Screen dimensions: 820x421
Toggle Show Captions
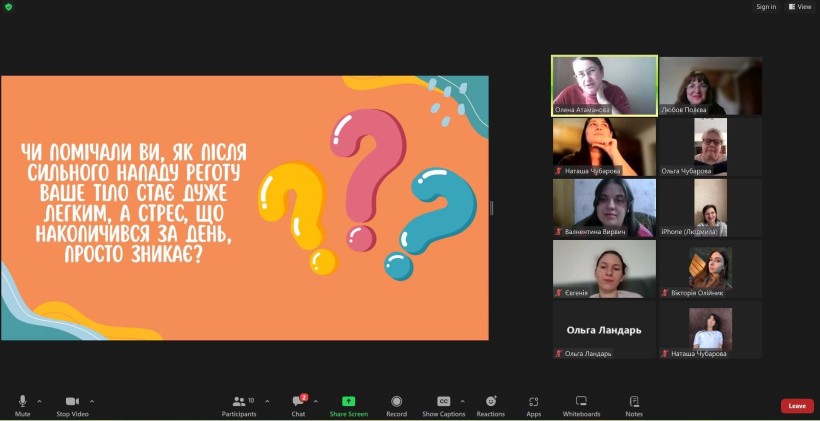(x=443, y=404)
